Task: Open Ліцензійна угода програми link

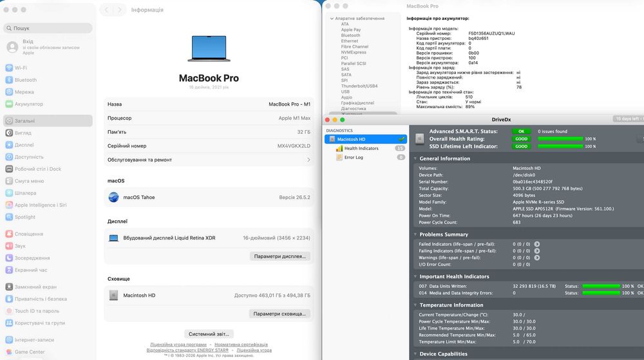Action: 178,345
